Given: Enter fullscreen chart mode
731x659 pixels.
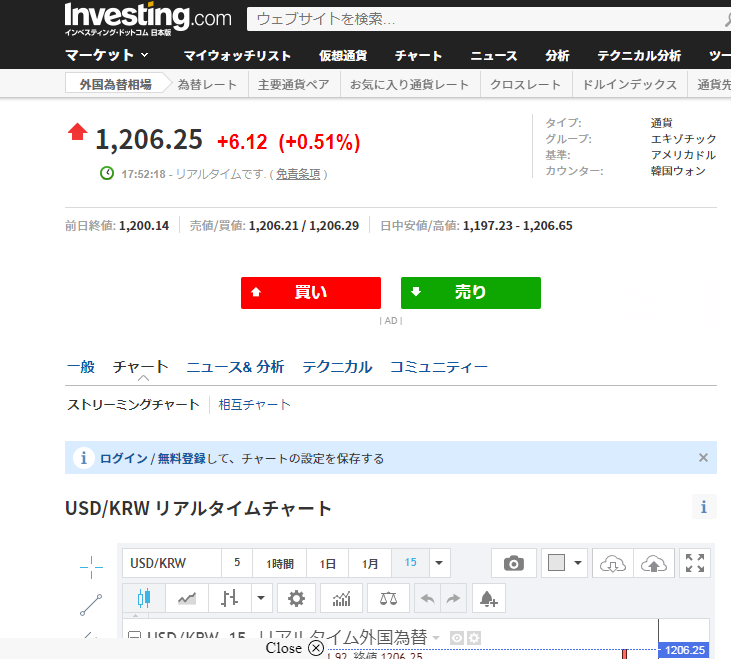Looking at the screenshot, I should coord(695,563).
